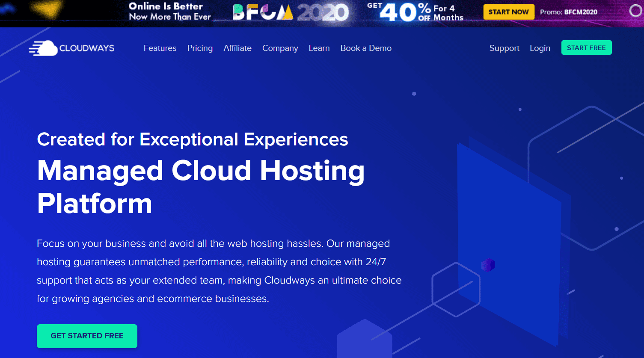Go to the Pricing page
The height and width of the screenshot is (358, 644).
(x=200, y=48)
